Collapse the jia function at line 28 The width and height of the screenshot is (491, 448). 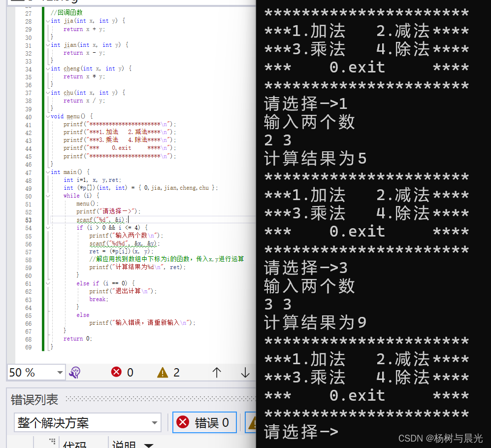(48, 21)
